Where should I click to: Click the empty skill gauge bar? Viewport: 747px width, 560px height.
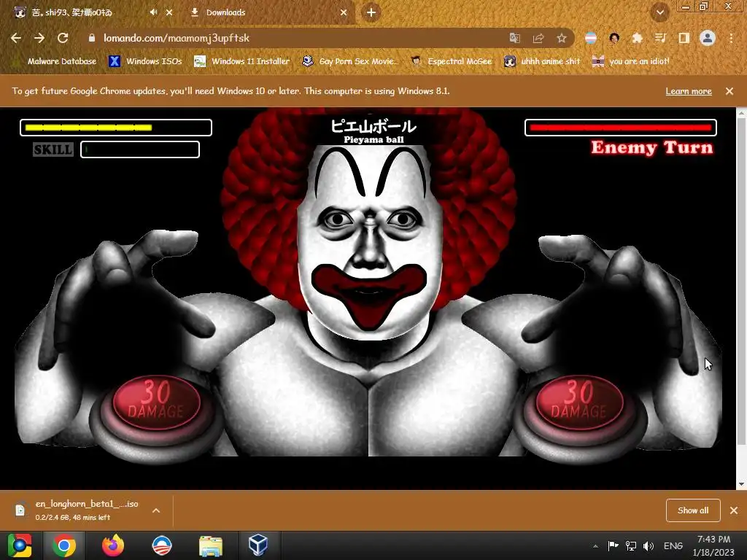point(140,149)
